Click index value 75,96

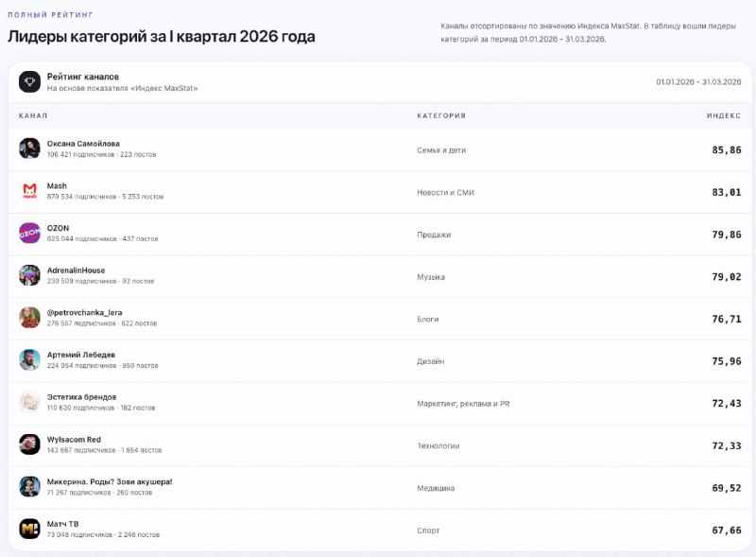727,361
